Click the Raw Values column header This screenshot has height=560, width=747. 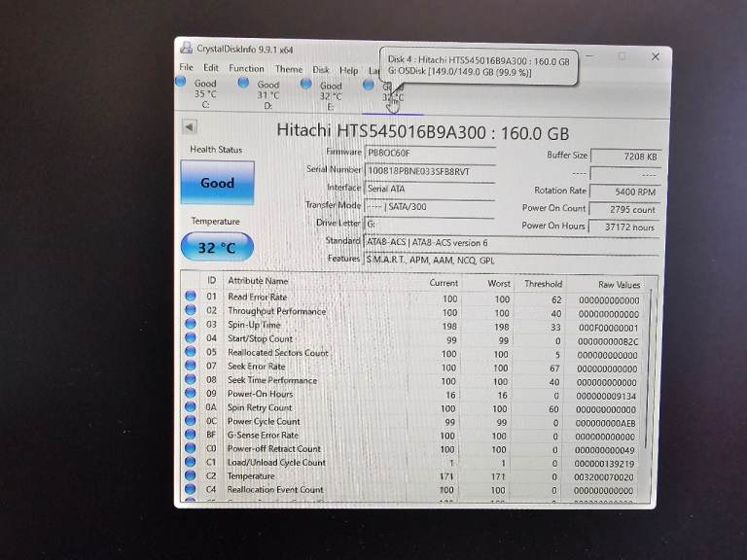(x=619, y=284)
